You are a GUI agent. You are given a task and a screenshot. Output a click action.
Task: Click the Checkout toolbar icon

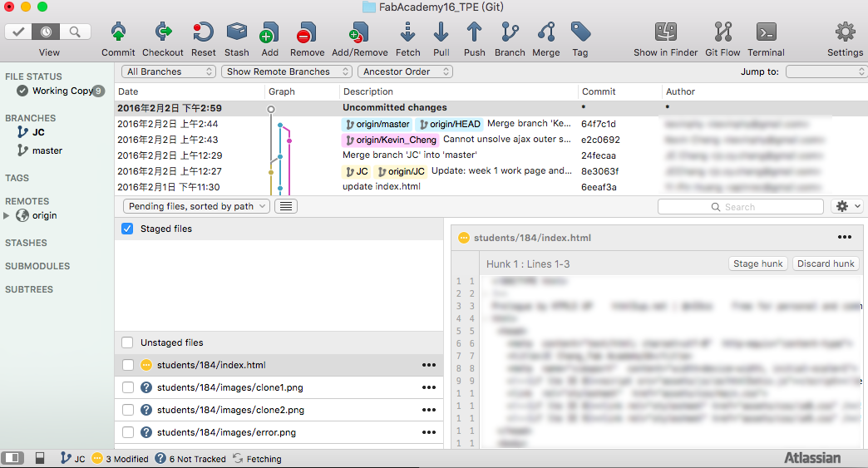coord(163,32)
